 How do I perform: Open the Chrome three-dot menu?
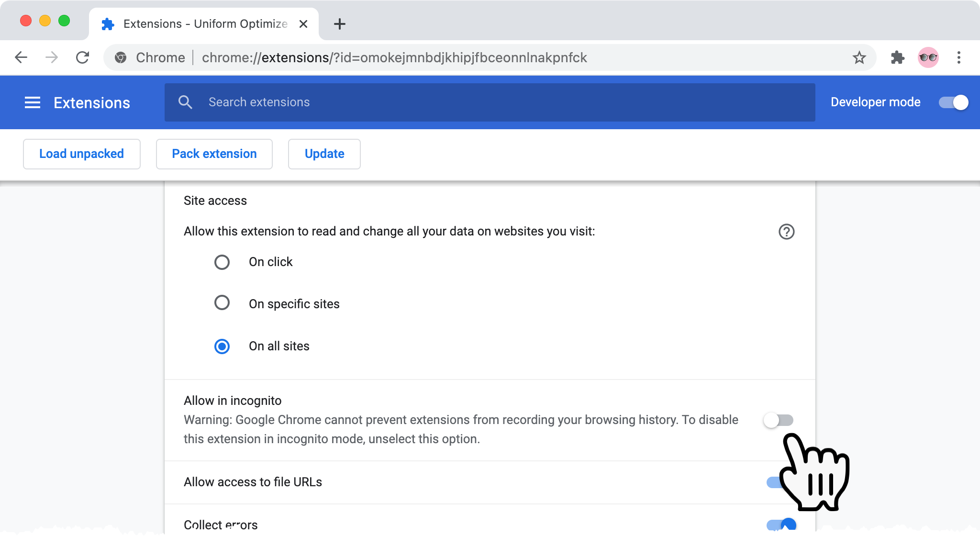tap(958, 57)
